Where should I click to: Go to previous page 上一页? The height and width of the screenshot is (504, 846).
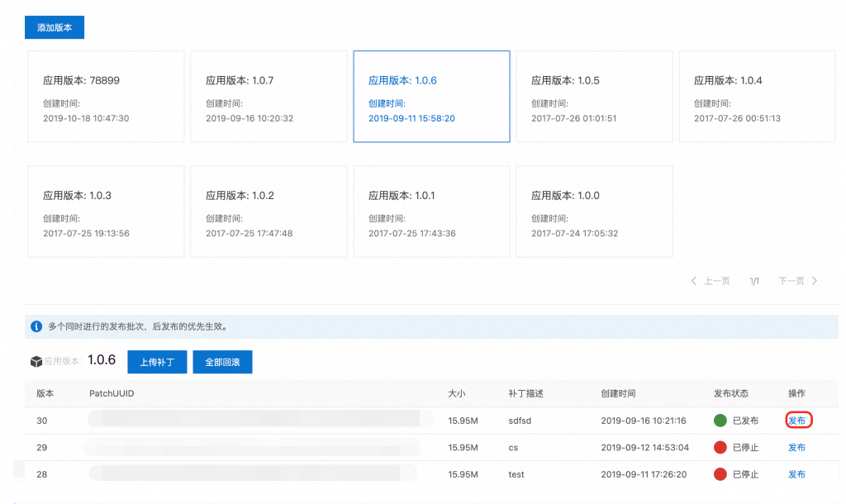716,281
